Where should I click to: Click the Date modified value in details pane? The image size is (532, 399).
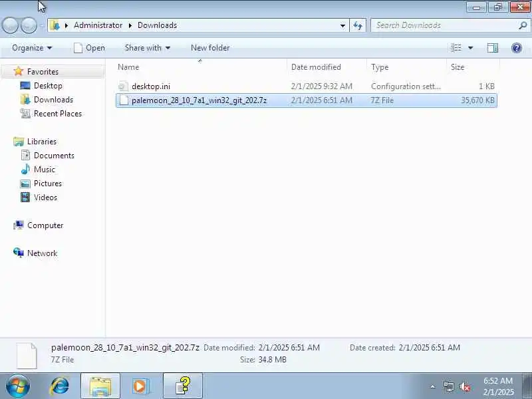pos(289,348)
